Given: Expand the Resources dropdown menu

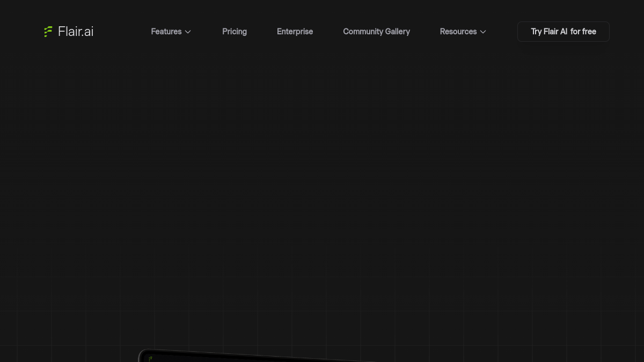Looking at the screenshot, I should click(x=463, y=32).
